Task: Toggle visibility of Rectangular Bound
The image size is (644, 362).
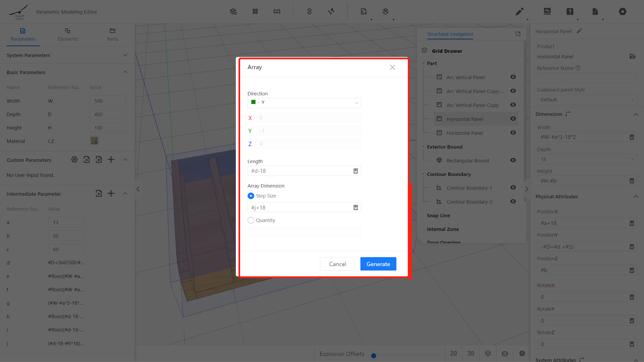Action: click(513, 160)
